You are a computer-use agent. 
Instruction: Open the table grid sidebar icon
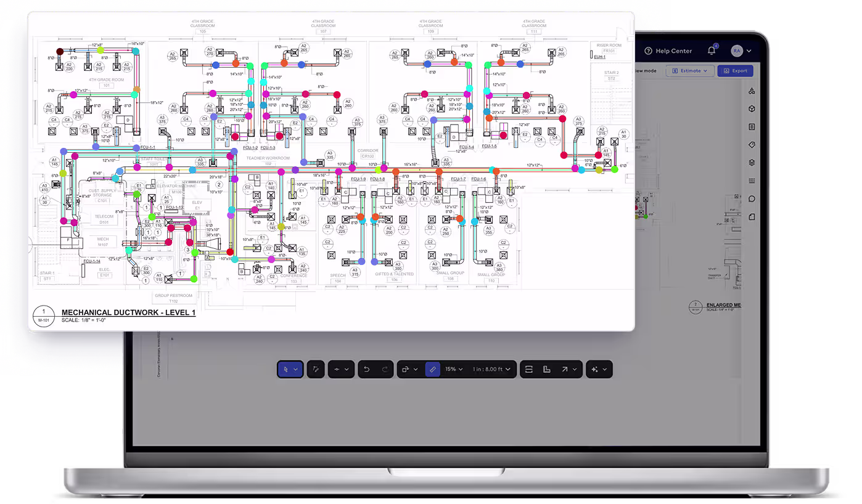tap(752, 181)
